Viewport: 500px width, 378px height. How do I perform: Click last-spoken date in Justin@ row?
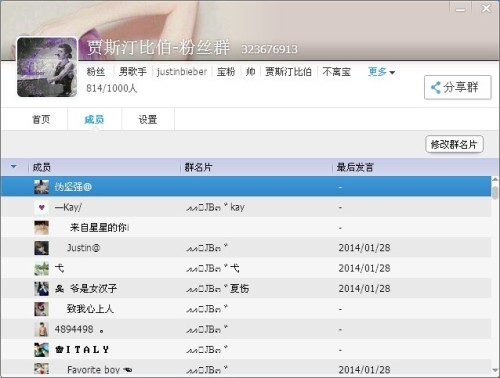coord(364,248)
